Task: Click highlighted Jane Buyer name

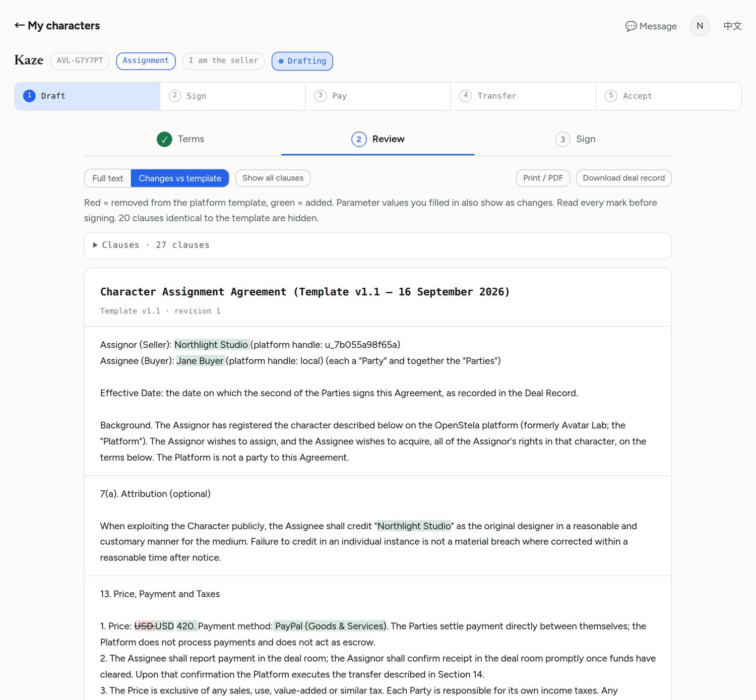Action: (200, 361)
